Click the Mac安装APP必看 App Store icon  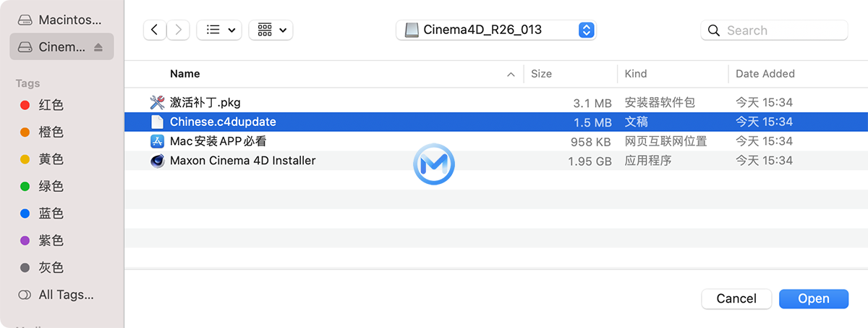click(x=157, y=141)
